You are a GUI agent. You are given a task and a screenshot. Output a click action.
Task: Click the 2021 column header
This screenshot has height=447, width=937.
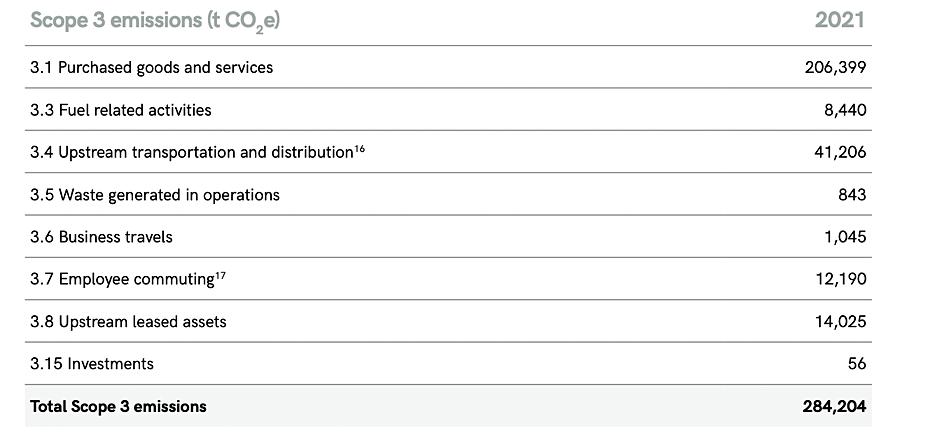pyautogui.click(x=839, y=20)
